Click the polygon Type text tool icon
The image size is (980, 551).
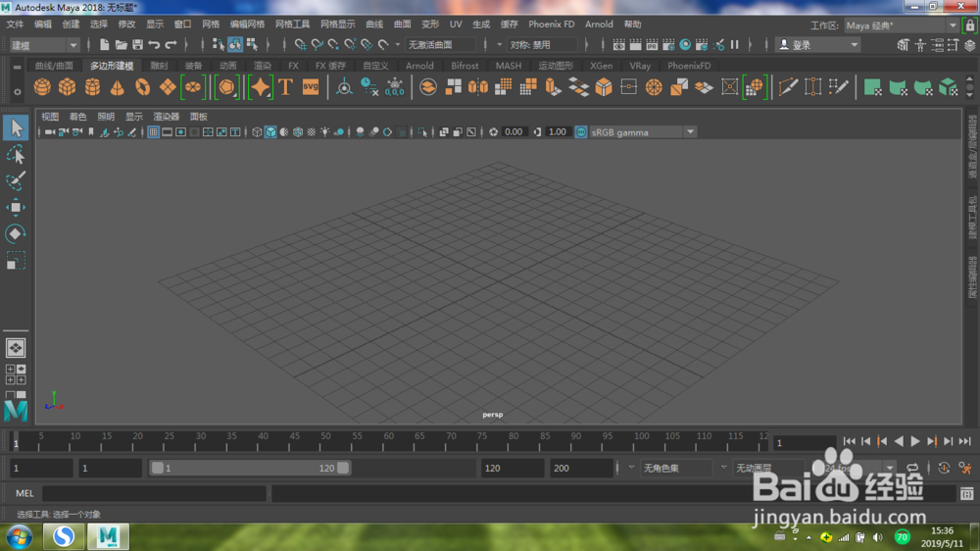pos(285,87)
